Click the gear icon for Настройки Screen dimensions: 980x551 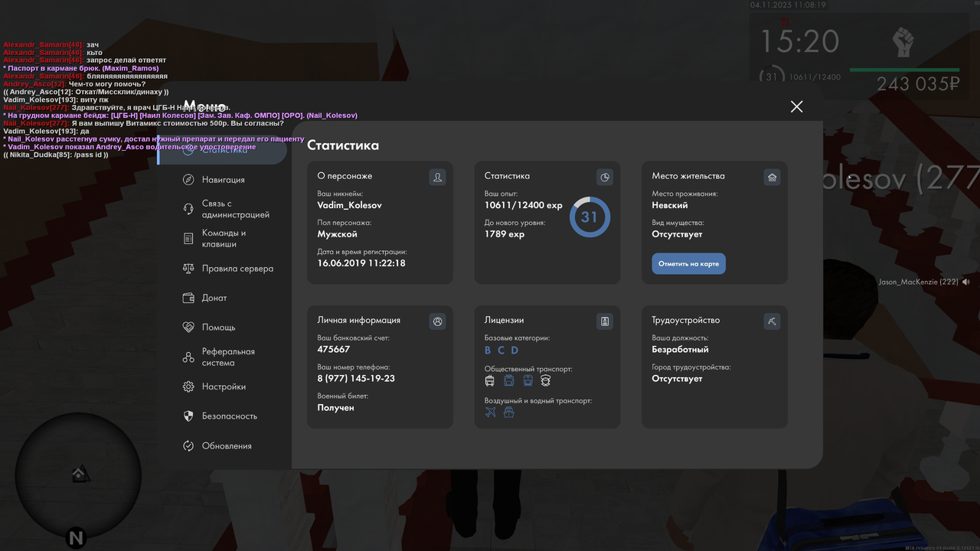188,386
